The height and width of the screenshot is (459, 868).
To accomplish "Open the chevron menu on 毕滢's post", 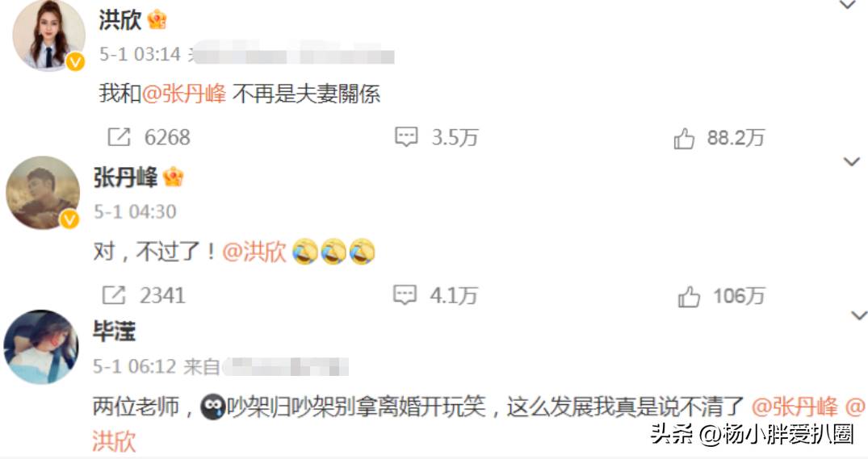I will 858,315.
